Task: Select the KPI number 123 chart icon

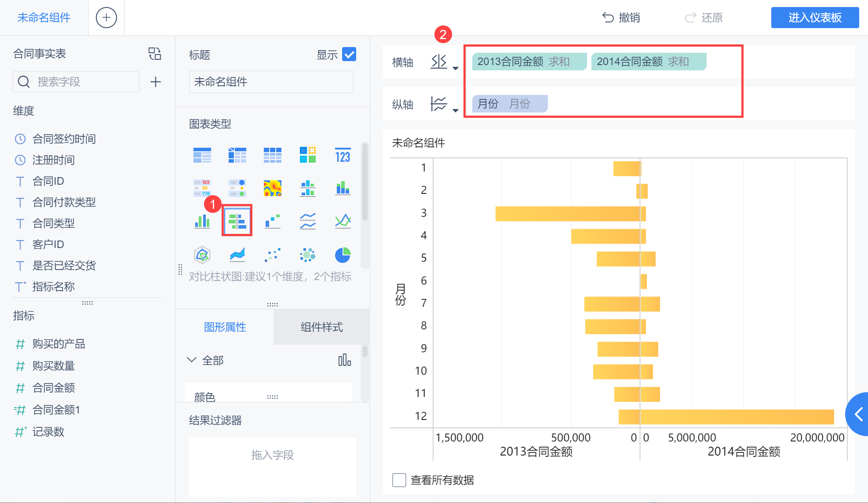Action: click(x=343, y=155)
